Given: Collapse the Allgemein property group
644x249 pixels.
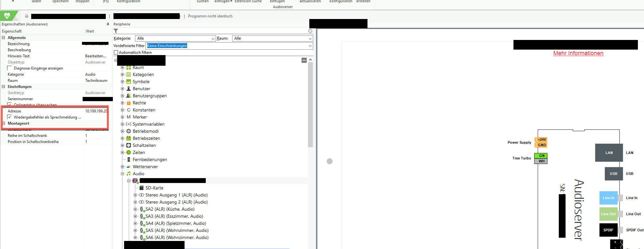Looking at the screenshot, I should coord(4,38).
